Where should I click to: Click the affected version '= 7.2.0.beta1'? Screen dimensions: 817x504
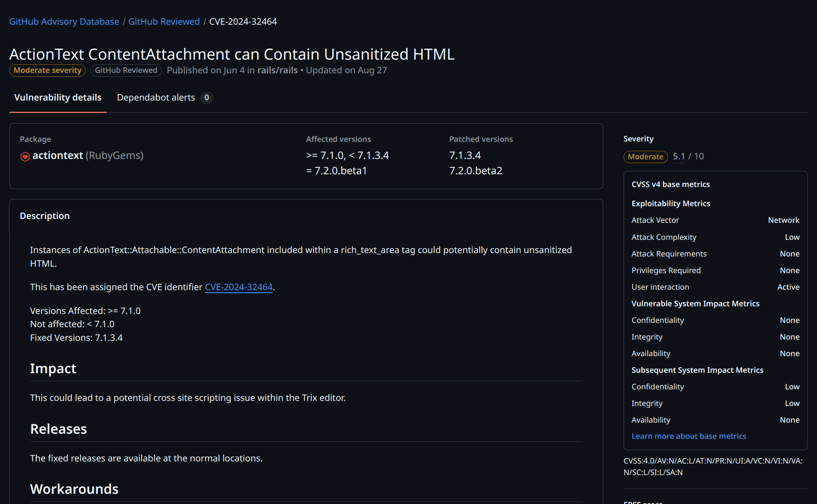[x=336, y=171]
